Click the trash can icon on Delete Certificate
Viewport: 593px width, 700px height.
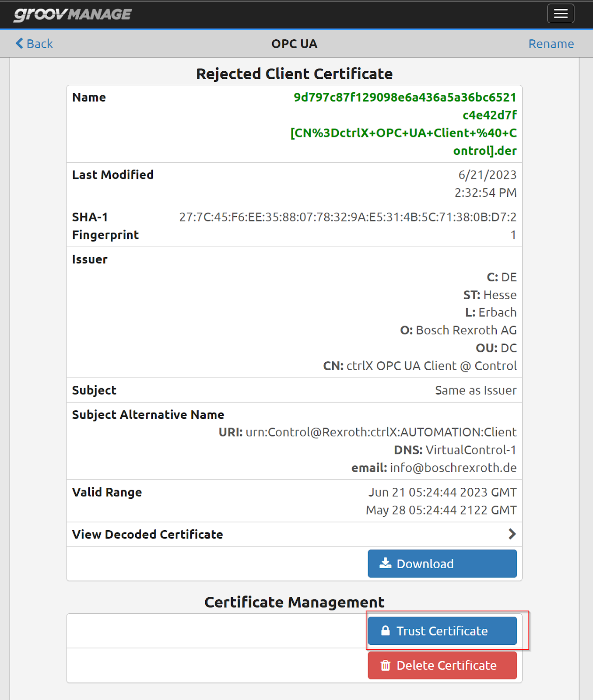click(385, 665)
